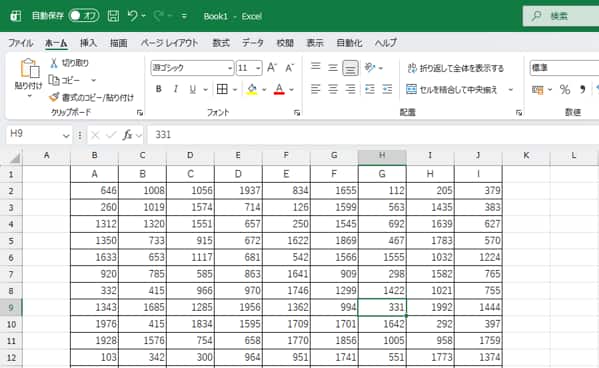Open the font name 游ゴシック dropdown
Image resolution: width=599 pixels, height=368 pixels.
(x=230, y=68)
